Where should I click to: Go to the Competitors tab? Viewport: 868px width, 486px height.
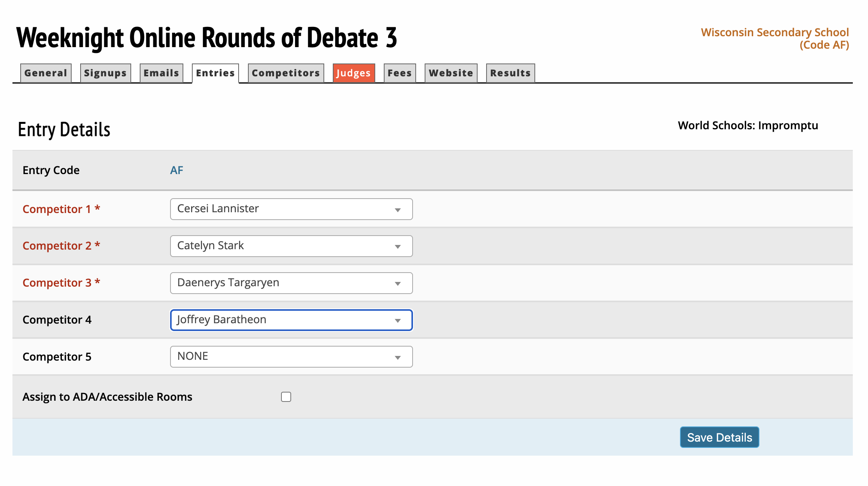pyautogui.click(x=286, y=73)
